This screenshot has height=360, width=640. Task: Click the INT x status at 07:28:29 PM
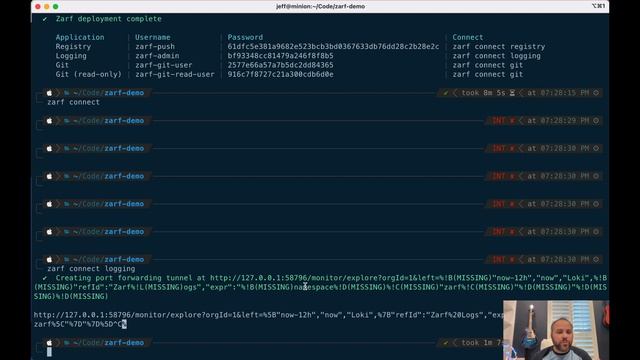click(x=503, y=121)
